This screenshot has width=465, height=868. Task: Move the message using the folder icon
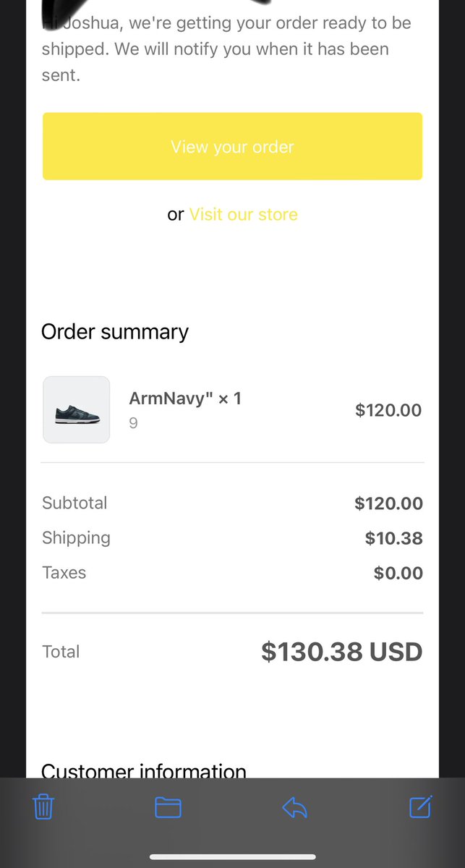(168, 807)
